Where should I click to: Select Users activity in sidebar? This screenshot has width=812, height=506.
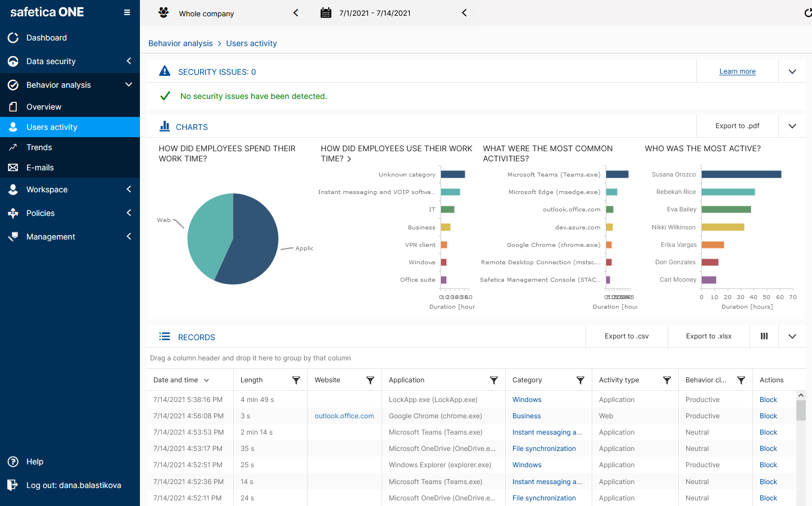tap(70, 127)
